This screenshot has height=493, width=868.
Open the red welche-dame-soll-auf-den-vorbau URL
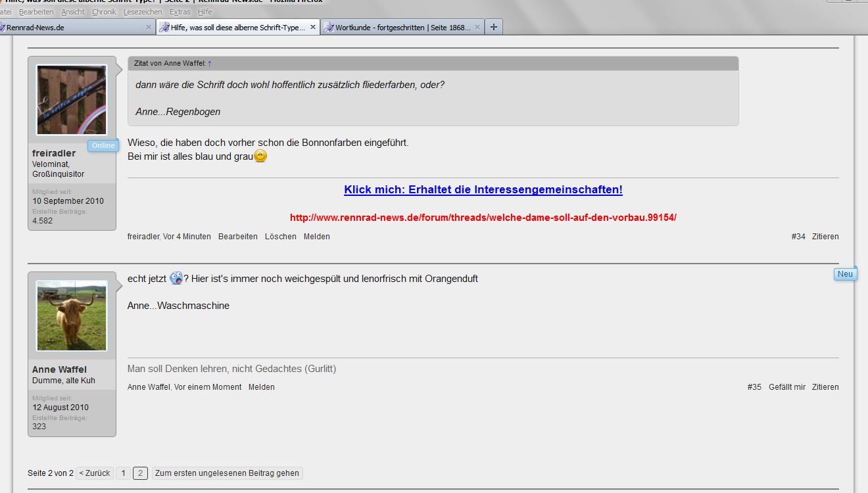point(483,218)
